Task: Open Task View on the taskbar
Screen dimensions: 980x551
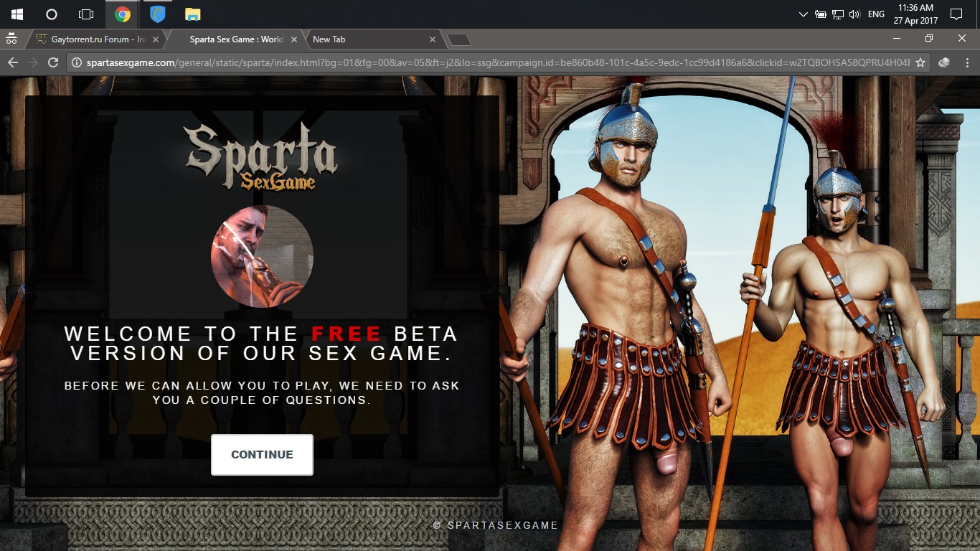Action: [85, 14]
